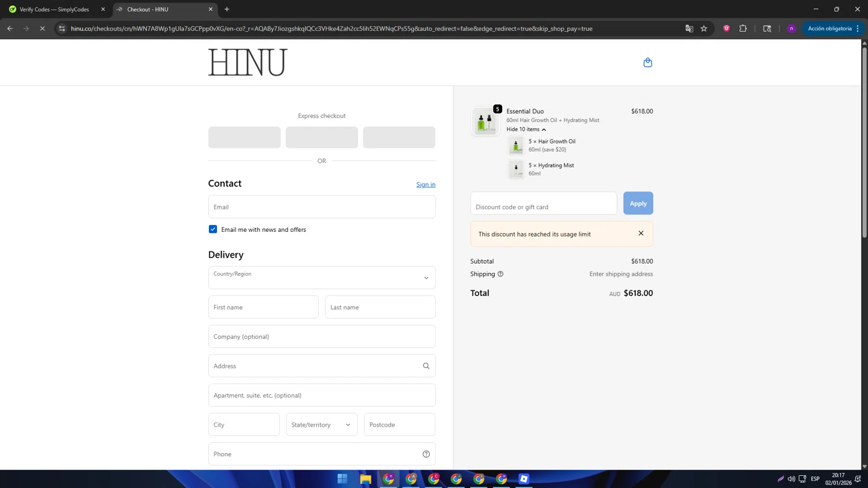Bookmark this page with the star icon
This screenshot has width=868, height=488.
coord(704,28)
